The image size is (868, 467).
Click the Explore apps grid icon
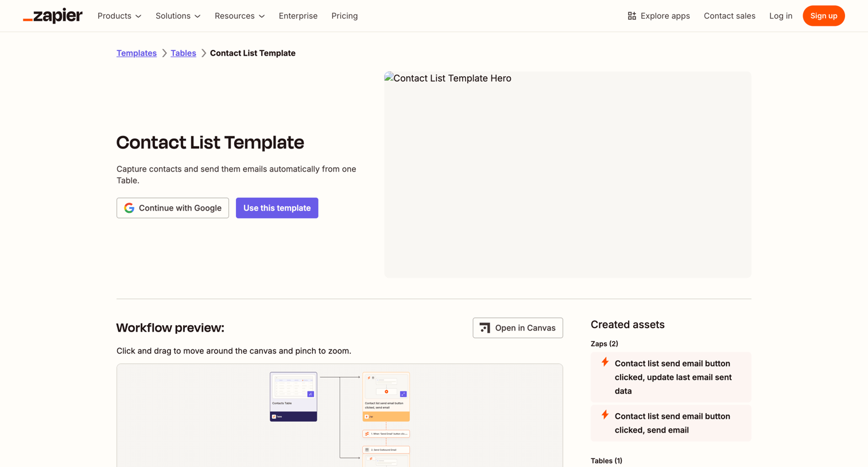coord(631,16)
